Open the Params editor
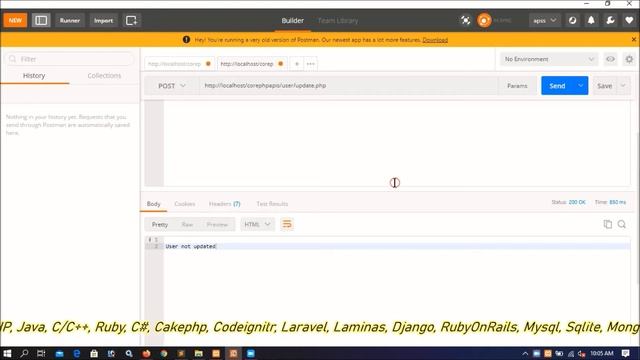The width and height of the screenshot is (640, 360). click(517, 86)
